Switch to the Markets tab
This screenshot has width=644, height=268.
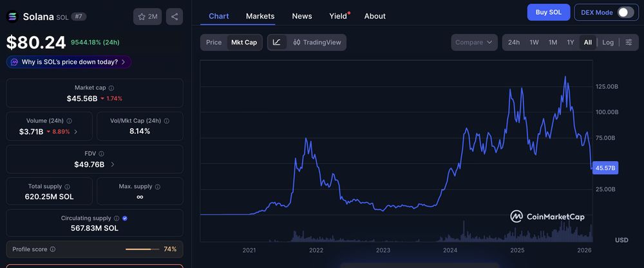260,16
